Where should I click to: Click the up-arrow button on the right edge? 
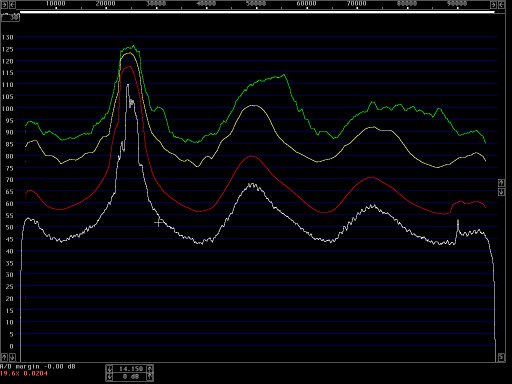click(501, 182)
